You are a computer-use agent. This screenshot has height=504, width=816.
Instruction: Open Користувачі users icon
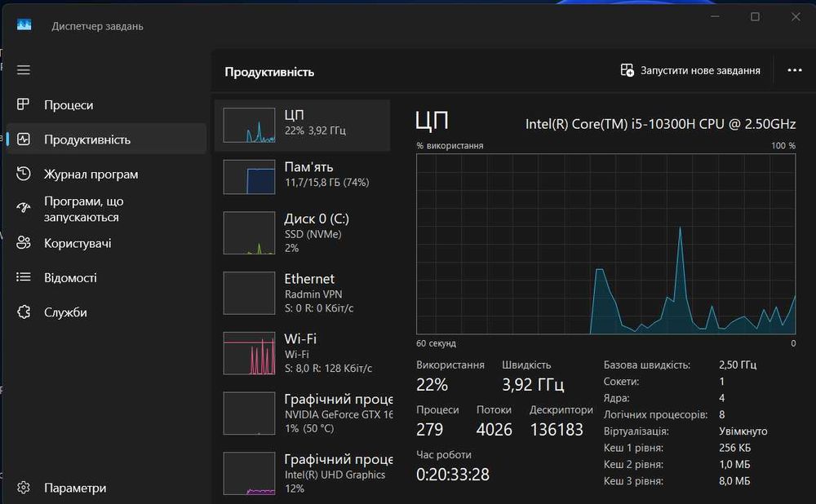[x=24, y=242]
